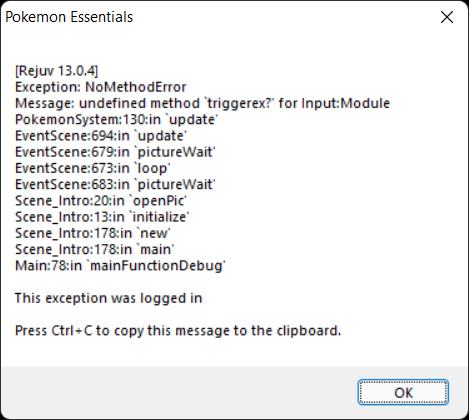Click the Scene_Intro:178 'new' trace line

[93, 233]
